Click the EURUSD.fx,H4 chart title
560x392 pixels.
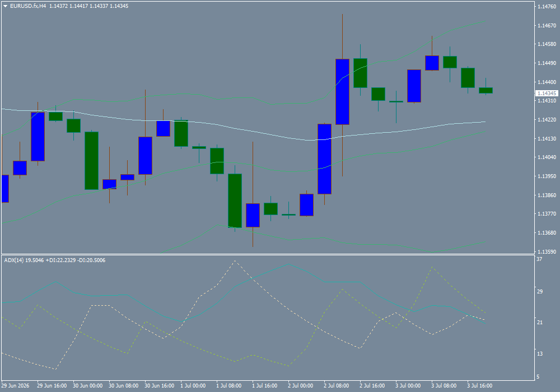(x=28, y=6)
